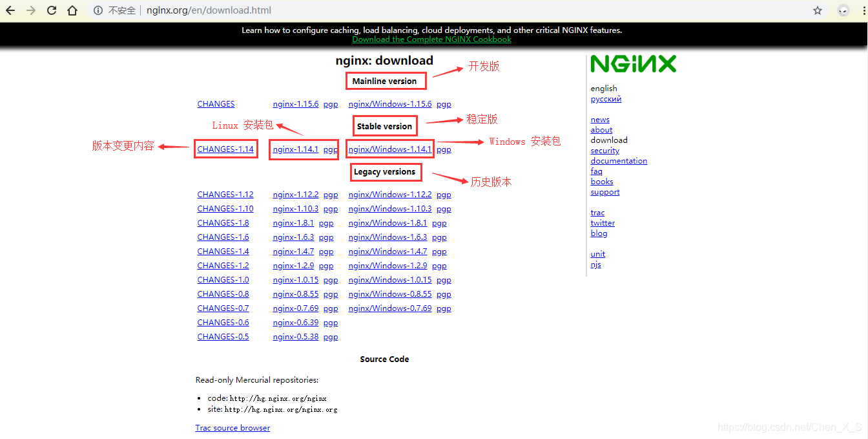
Task: Open Trac source browser link
Action: (x=232, y=428)
